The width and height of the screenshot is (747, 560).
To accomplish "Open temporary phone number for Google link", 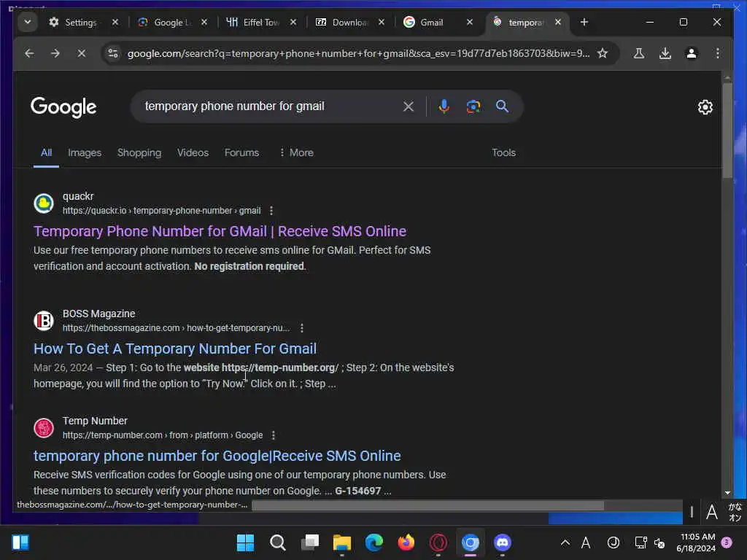I will pos(217,456).
